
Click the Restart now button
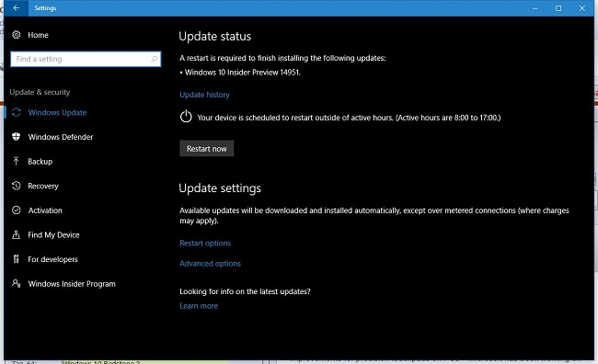click(207, 149)
